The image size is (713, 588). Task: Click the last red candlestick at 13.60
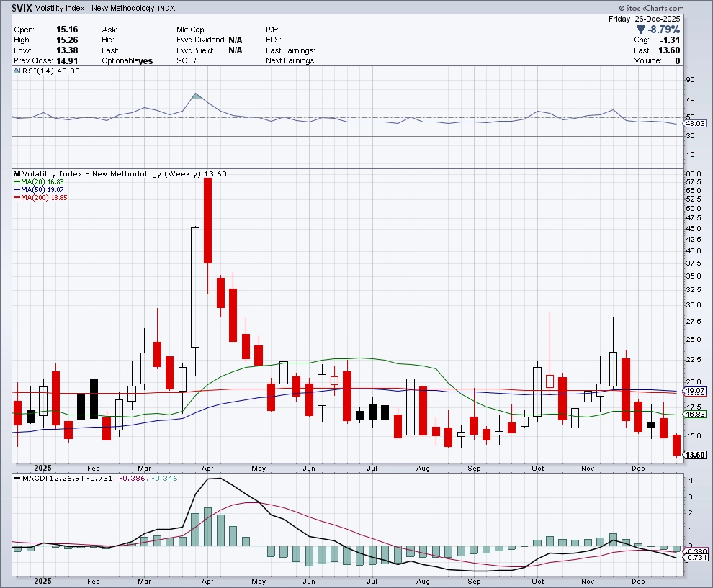(x=676, y=445)
